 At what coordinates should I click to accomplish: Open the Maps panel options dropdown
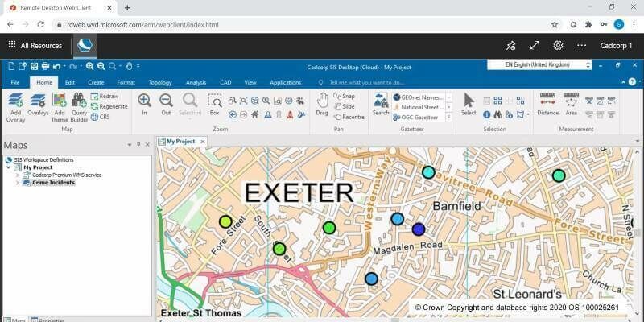130,145
